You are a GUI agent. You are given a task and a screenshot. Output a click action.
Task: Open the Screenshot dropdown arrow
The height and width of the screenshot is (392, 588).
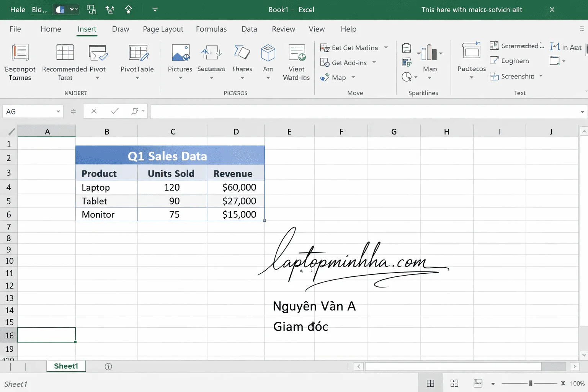[x=541, y=76]
